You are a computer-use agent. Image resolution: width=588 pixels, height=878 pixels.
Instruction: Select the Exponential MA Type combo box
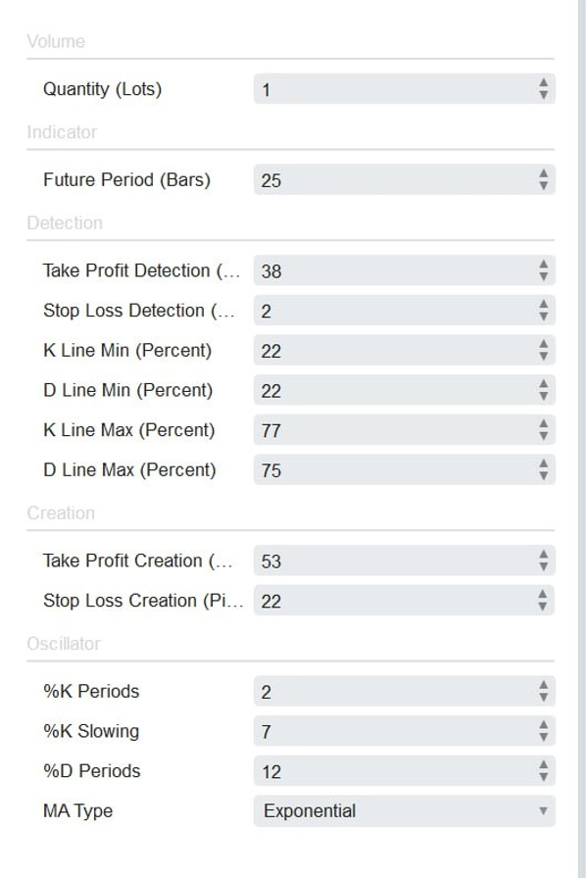[x=405, y=810]
